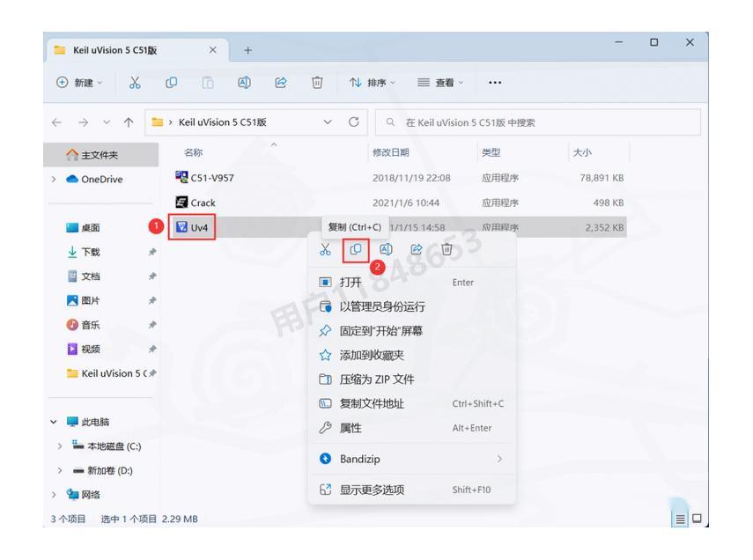
Task: Click the address bar path Keil uVision 5 C51版
Action: pyautogui.click(x=223, y=122)
